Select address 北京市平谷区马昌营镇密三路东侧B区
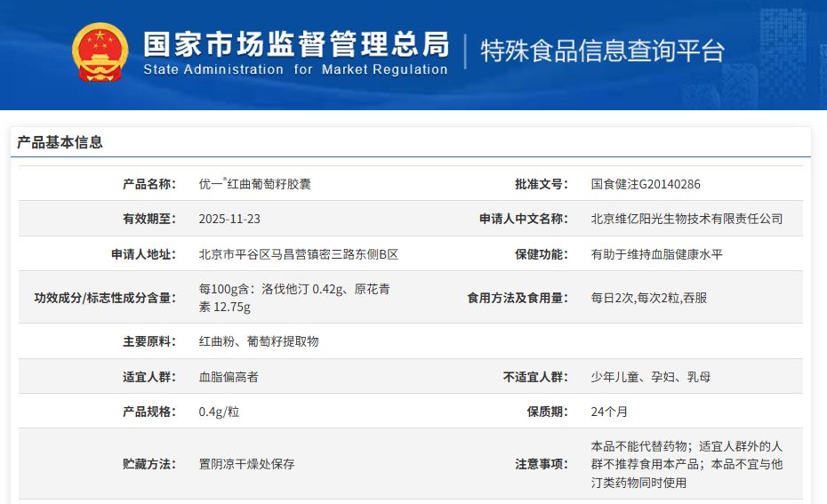827x504 pixels. (x=299, y=254)
